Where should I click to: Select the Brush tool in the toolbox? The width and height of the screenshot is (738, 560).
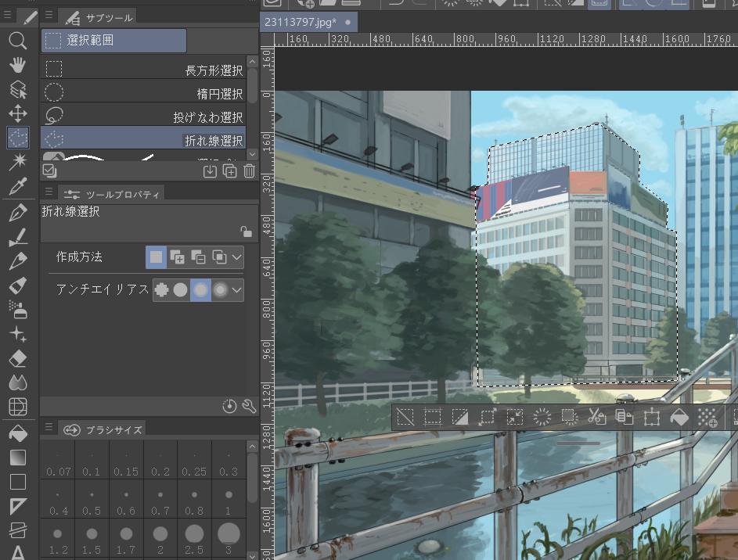[17, 236]
